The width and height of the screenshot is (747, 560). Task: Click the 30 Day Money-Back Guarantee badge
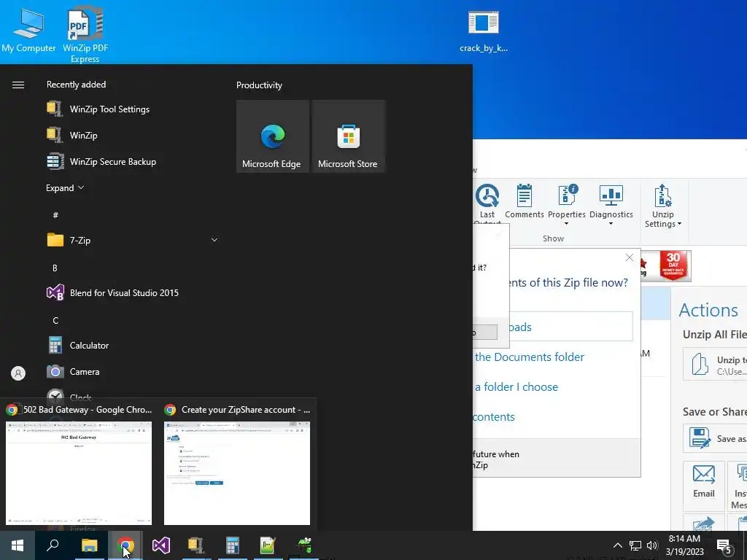673,265
